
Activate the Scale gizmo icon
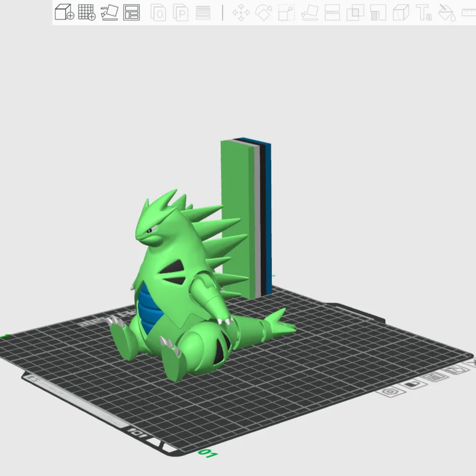coord(286,13)
